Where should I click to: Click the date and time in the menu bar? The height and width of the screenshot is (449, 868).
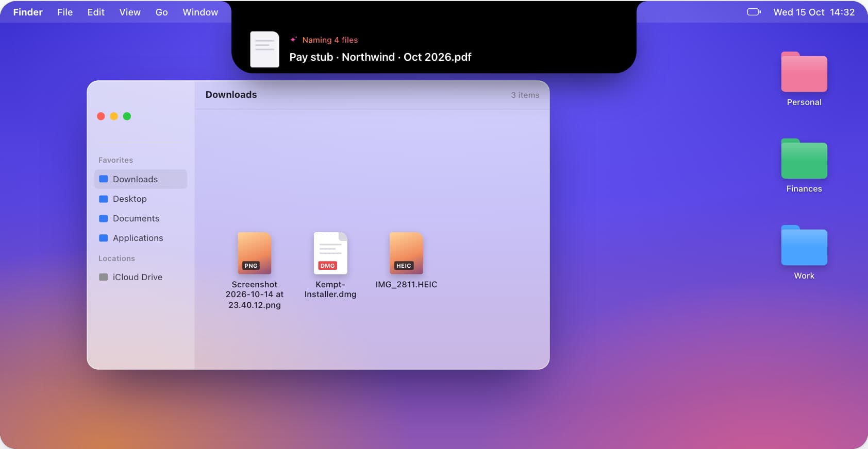814,12
